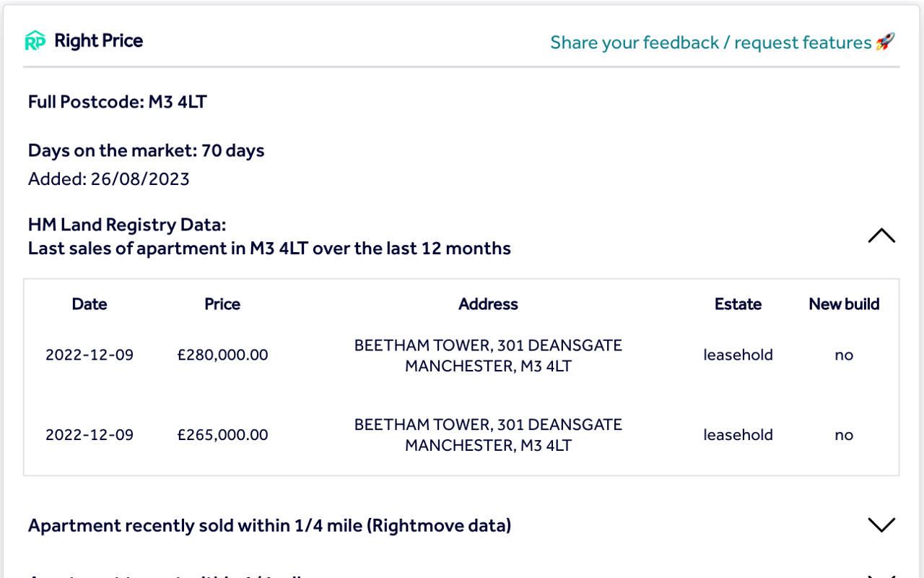Click the Estate column header
The image size is (924, 578).
point(738,304)
